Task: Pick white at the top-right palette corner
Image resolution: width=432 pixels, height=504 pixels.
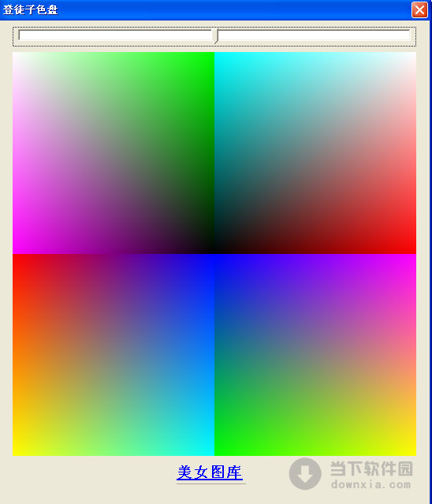Action: pyautogui.click(x=414, y=54)
